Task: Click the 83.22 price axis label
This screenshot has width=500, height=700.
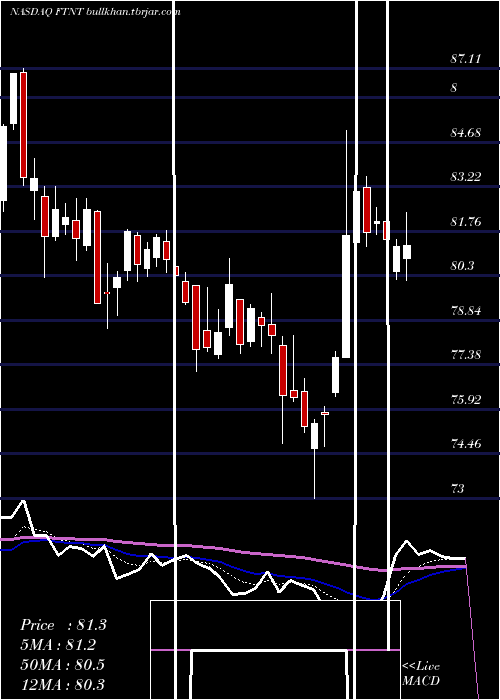Action: (x=466, y=177)
